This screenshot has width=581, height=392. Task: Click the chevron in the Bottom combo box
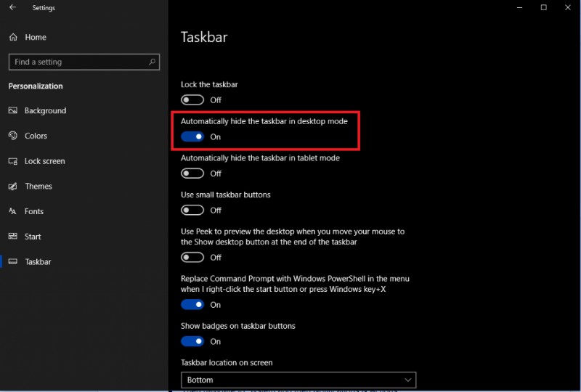[x=408, y=380]
